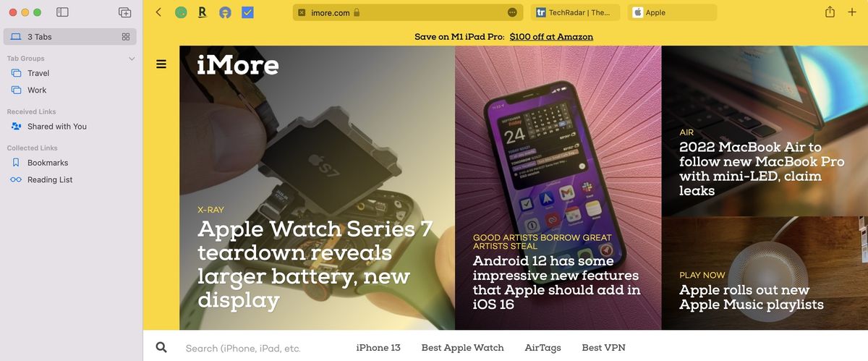Select the Travel tab group
This screenshot has width=868, height=361.
coord(38,73)
